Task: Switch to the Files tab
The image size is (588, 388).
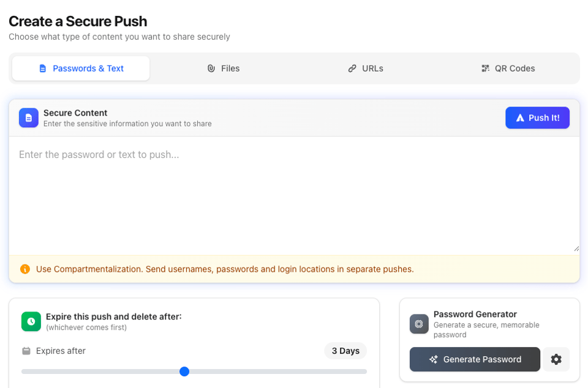Action: point(224,68)
